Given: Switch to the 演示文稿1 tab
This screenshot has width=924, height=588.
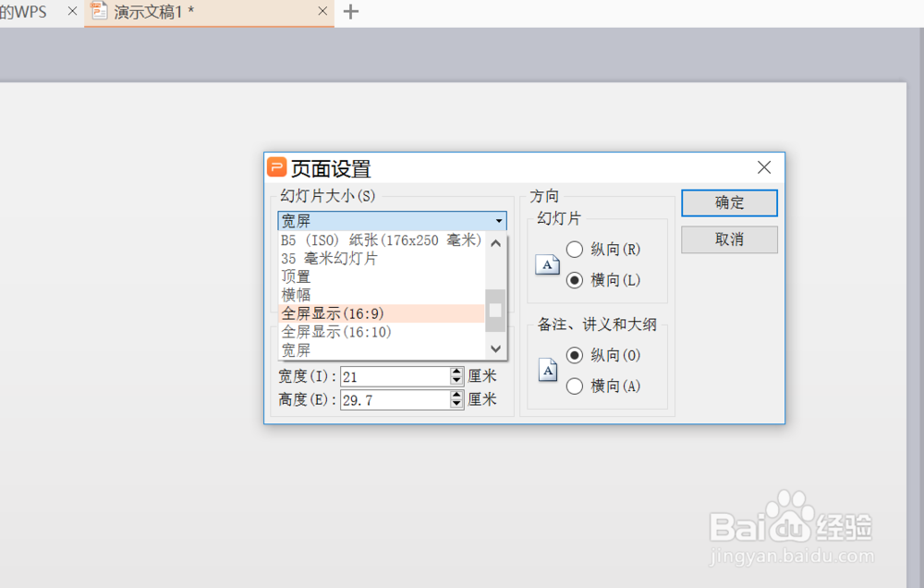Looking at the screenshot, I should [209, 12].
